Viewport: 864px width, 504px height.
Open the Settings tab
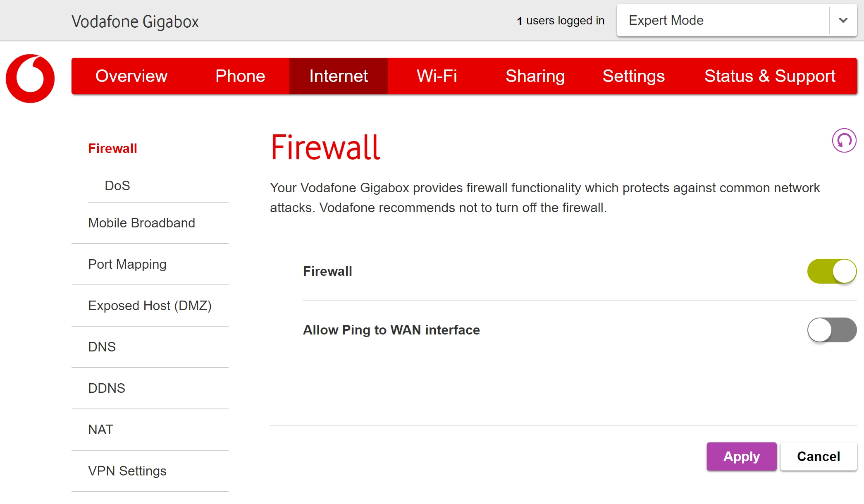633,76
